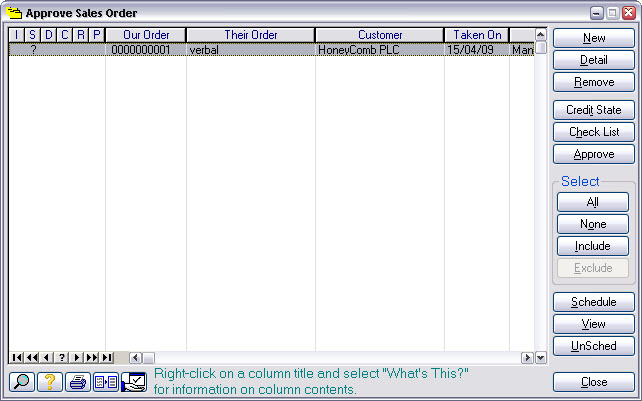
Task: Click the '?' status cell in the row
Action: [x=33, y=50]
